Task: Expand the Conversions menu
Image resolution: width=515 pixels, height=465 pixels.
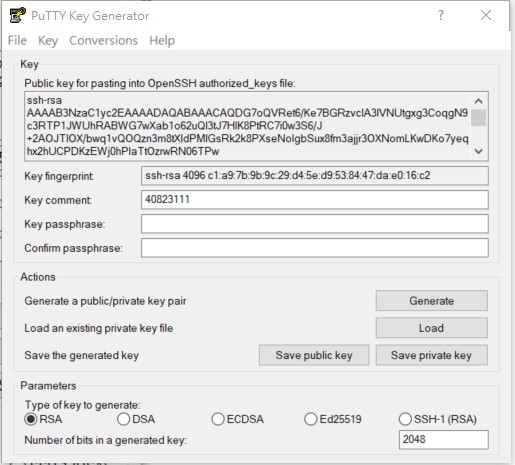Action: pos(103,40)
